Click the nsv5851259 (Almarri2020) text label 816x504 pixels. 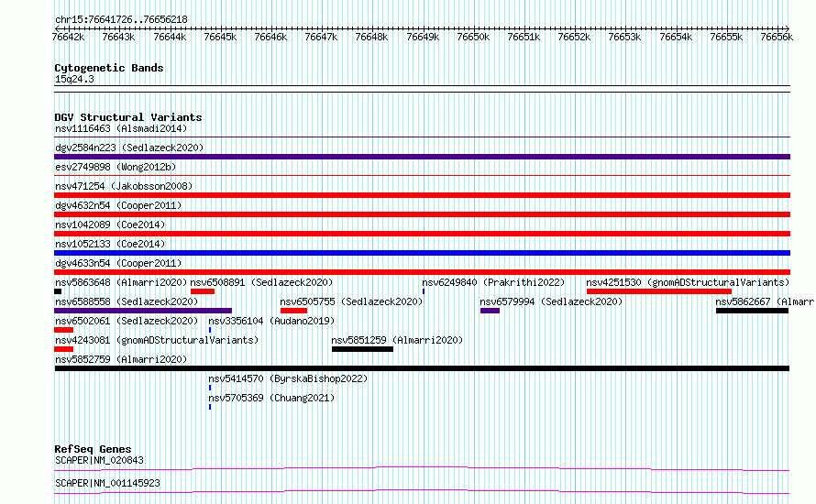click(x=397, y=340)
